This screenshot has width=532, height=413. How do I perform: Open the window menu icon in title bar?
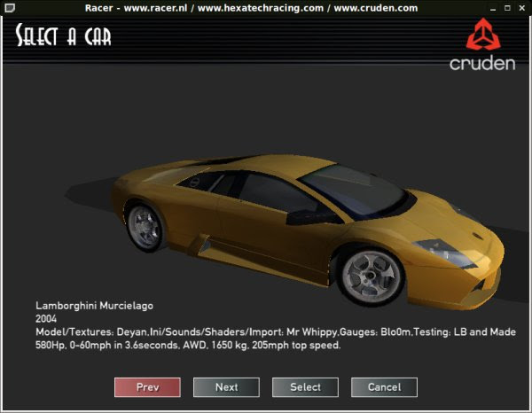pos(10,8)
